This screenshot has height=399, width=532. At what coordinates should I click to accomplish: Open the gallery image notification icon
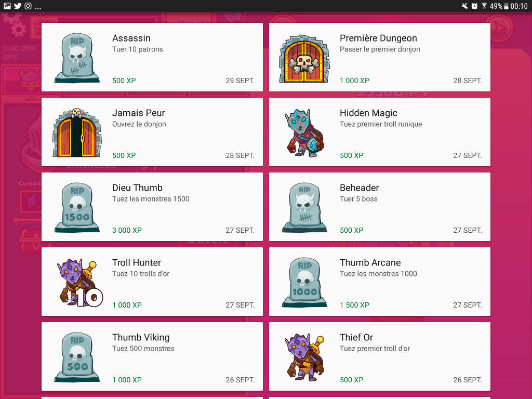coord(7,6)
